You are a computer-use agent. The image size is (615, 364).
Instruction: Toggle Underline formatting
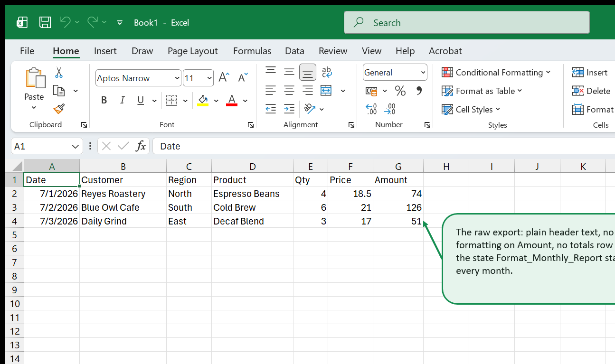141,100
